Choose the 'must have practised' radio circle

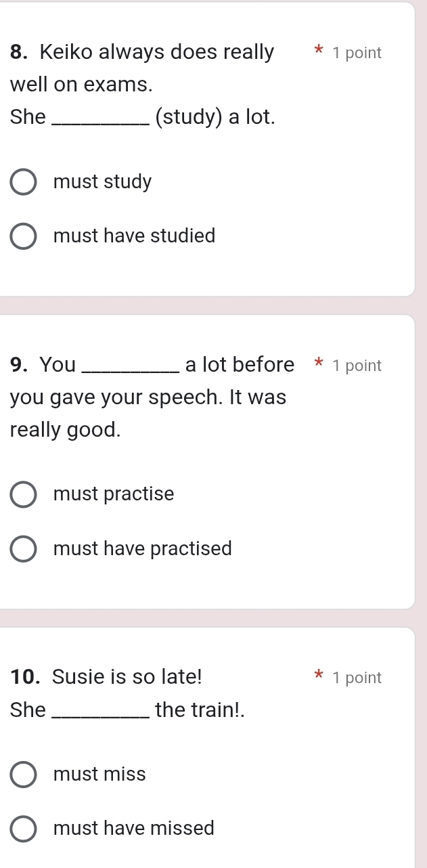point(24,548)
